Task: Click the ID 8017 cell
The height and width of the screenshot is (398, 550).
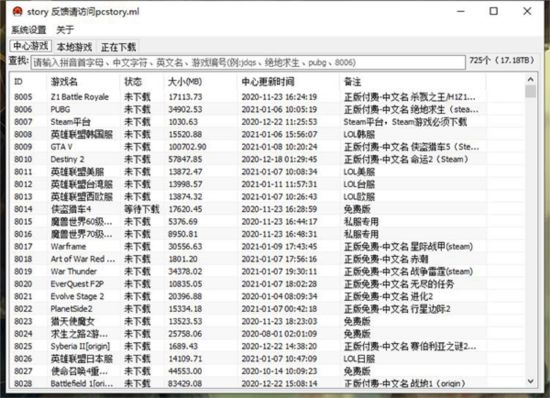Action: [23, 247]
